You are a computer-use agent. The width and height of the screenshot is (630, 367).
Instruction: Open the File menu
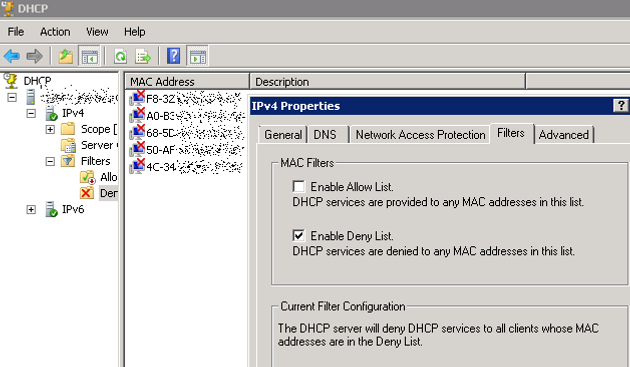pyautogui.click(x=16, y=32)
